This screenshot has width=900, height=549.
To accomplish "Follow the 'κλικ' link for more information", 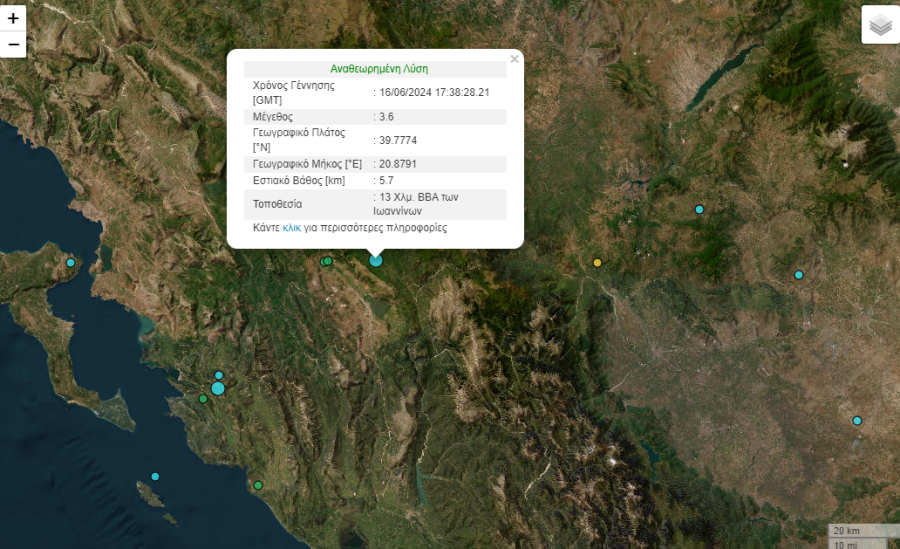I will click(292, 228).
